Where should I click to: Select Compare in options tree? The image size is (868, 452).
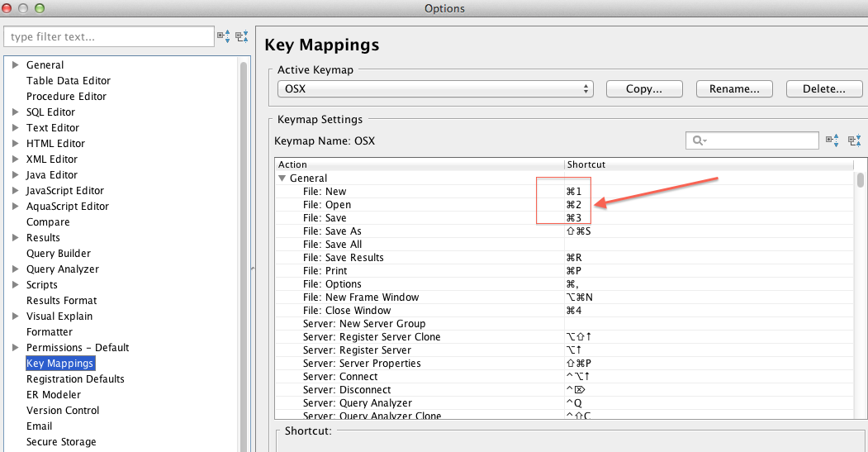(x=48, y=222)
